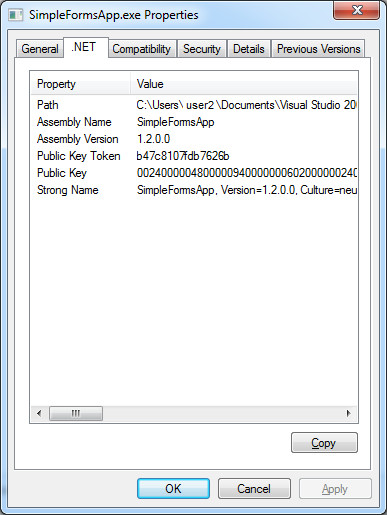Click the left scroll arrow
Image resolution: width=387 pixels, height=515 pixels.
pos(39,414)
